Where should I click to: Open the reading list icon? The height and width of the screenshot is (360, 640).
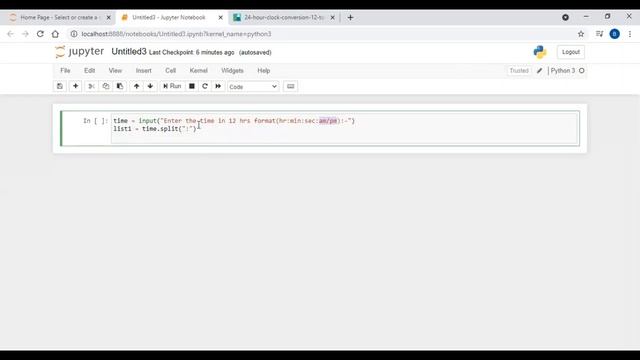(x=599, y=34)
